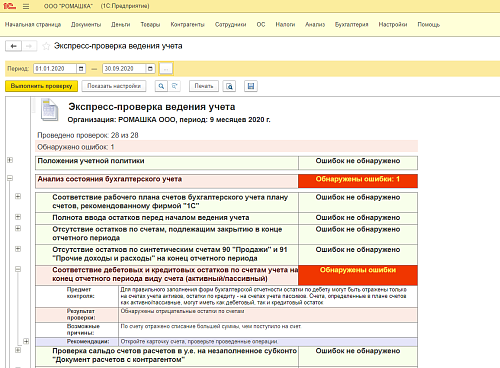Edit the period start date field
500x368 pixels.
55,69
